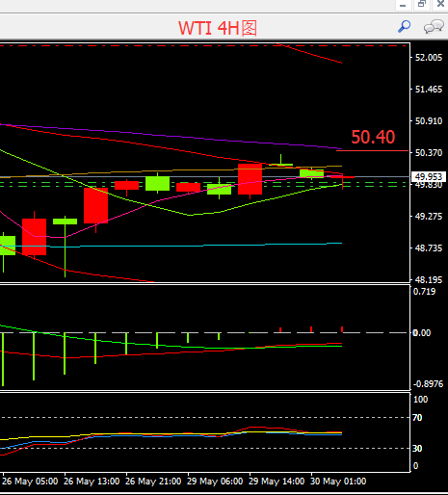Click the -0.8976 MACD scale value
This screenshot has height=495, width=448.
pos(428,384)
